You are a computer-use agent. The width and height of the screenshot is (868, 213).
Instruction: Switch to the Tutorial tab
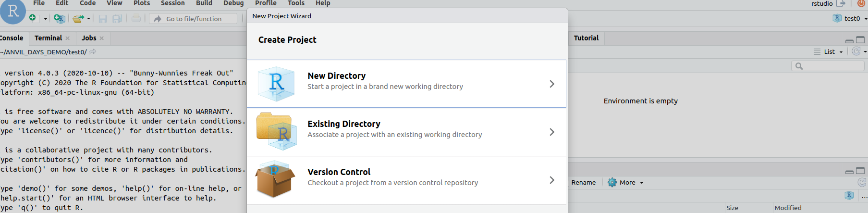click(586, 38)
